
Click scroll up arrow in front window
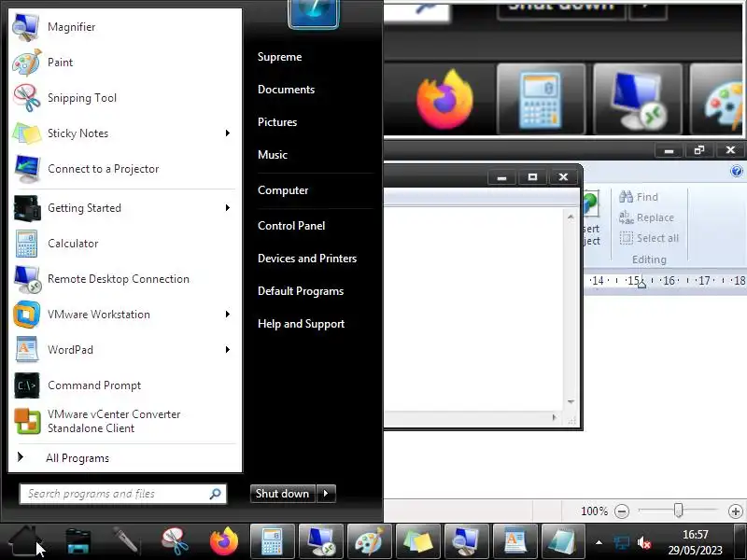click(571, 217)
